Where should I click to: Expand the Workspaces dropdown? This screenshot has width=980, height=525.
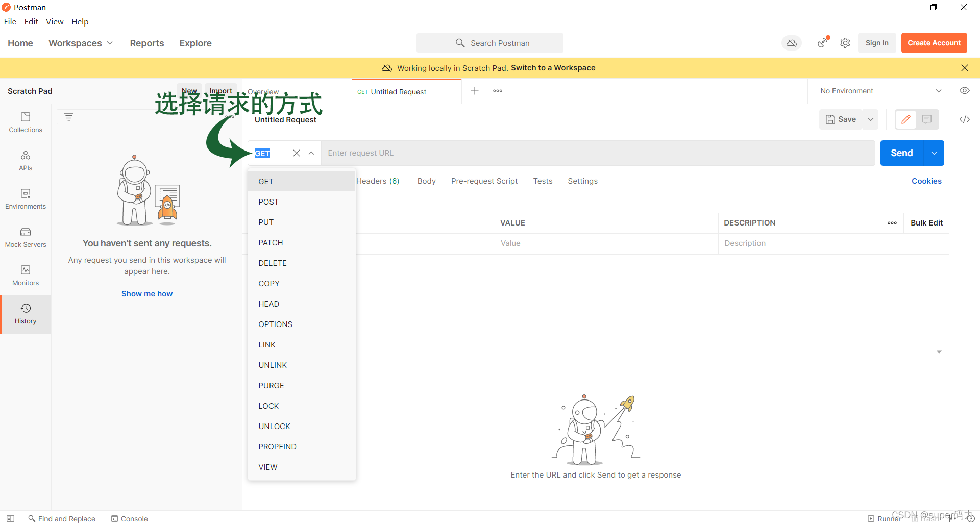coord(81,43)
